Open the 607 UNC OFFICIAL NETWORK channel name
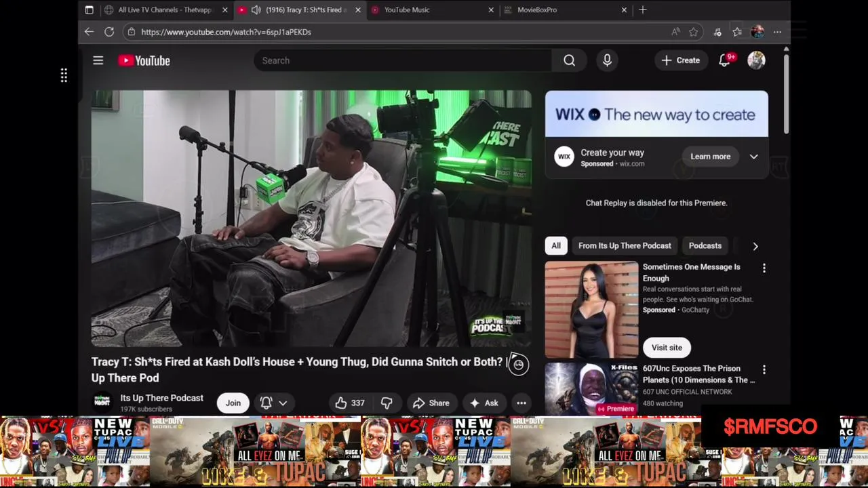 (x=687, y=392)
